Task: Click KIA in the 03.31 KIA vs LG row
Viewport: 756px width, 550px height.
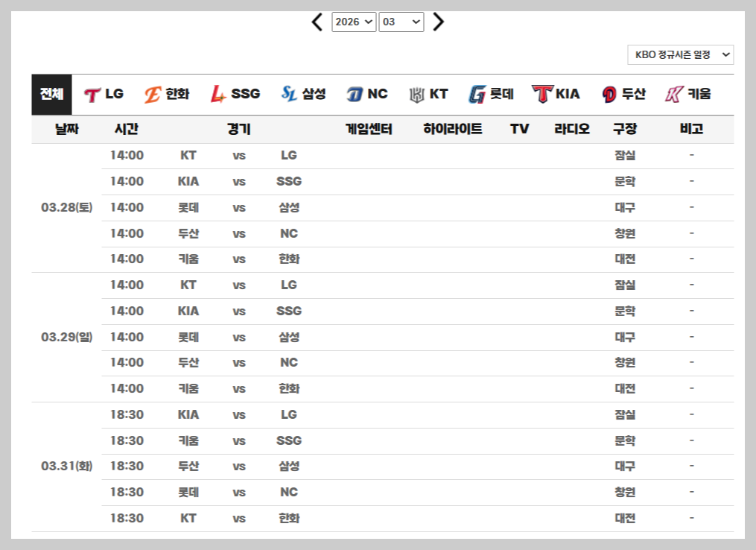Action: click(x=188, y=414)
